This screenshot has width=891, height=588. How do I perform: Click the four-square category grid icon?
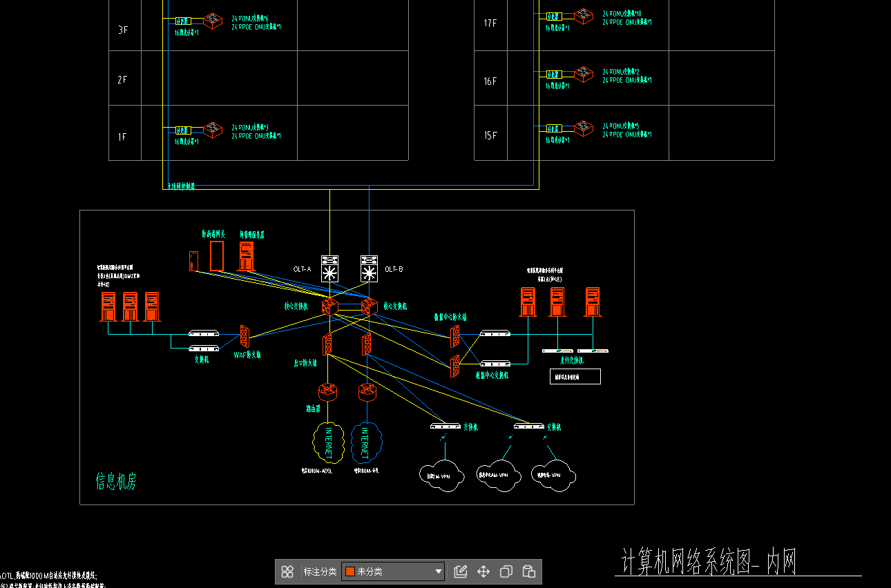coord(288,571)
